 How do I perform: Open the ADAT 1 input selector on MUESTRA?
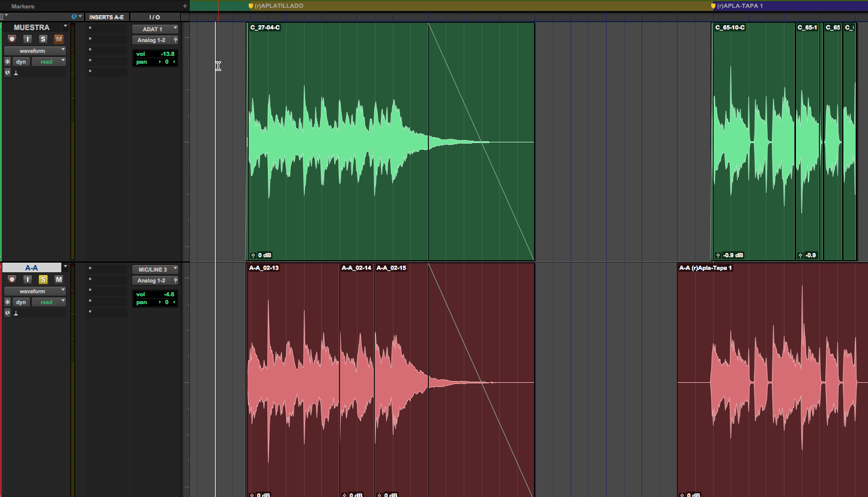[154, 28]
